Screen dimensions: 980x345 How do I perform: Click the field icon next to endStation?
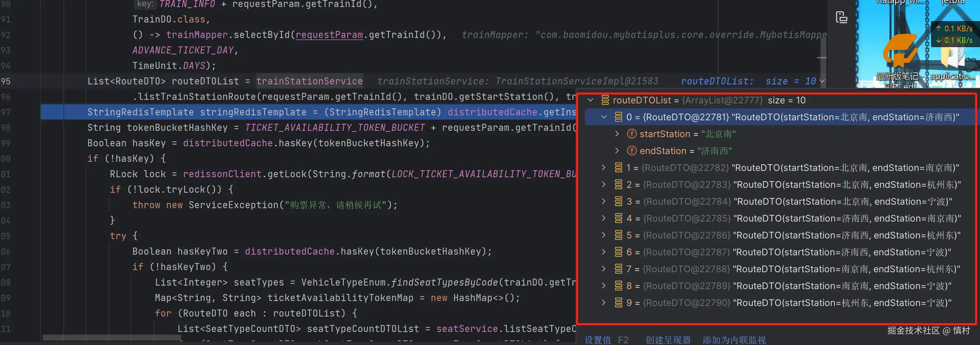coord(632,151)
